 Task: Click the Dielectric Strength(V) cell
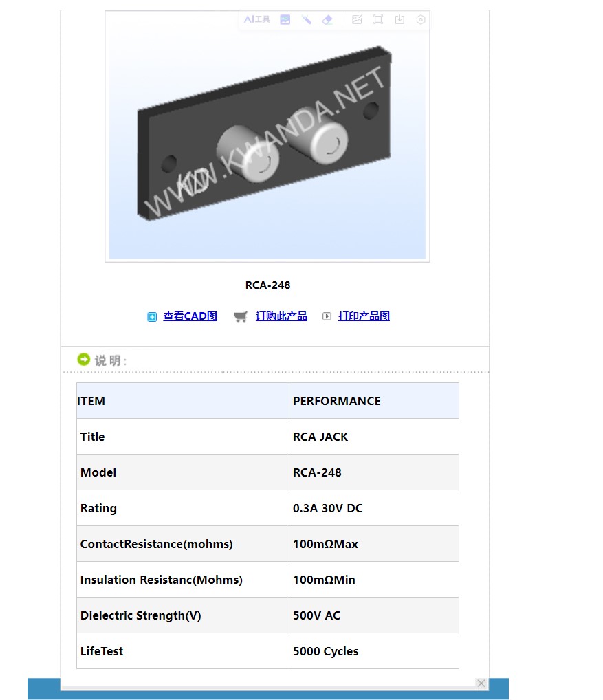[183, 615]
